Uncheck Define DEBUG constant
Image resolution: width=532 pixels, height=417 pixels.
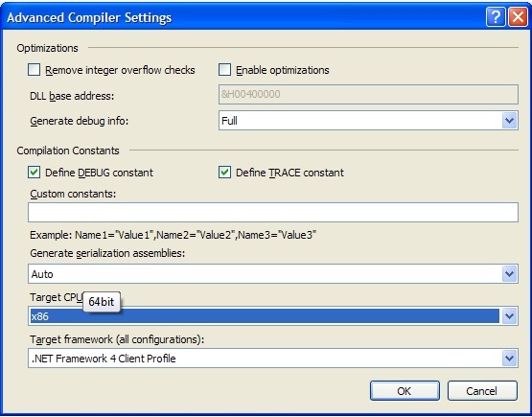coord(34,173)
